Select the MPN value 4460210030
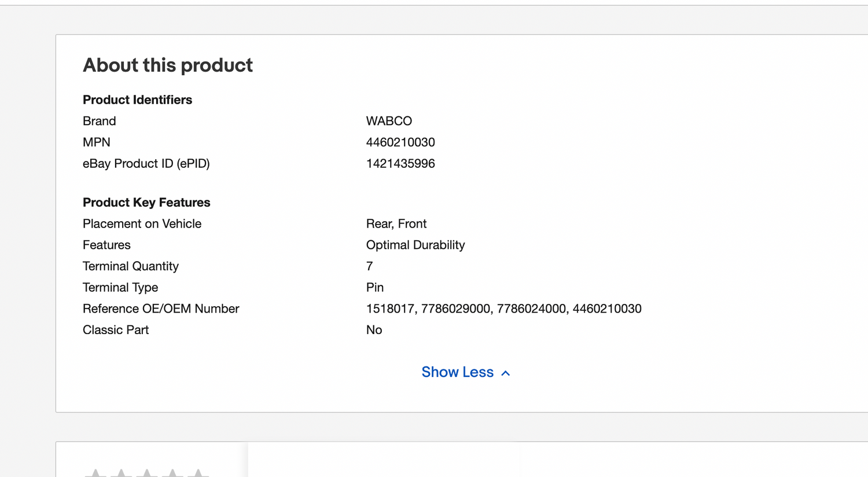Image resolution: width=868 pixels, height=477 pixels. coord(400,142)
